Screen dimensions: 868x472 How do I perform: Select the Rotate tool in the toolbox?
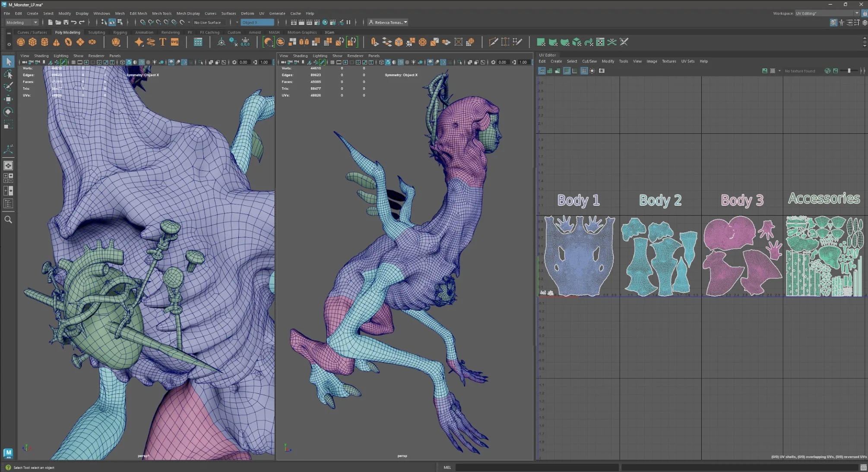pyautogui.click(x=8, y=112)
